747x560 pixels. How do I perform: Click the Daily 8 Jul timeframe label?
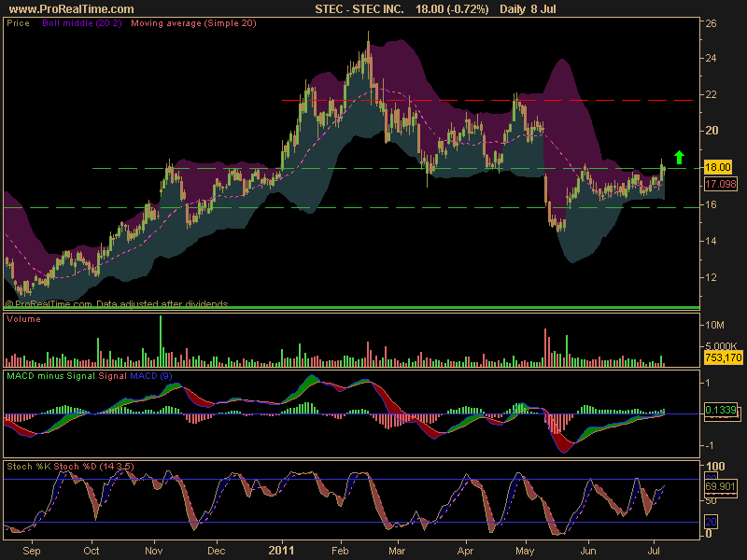[528, 9]
